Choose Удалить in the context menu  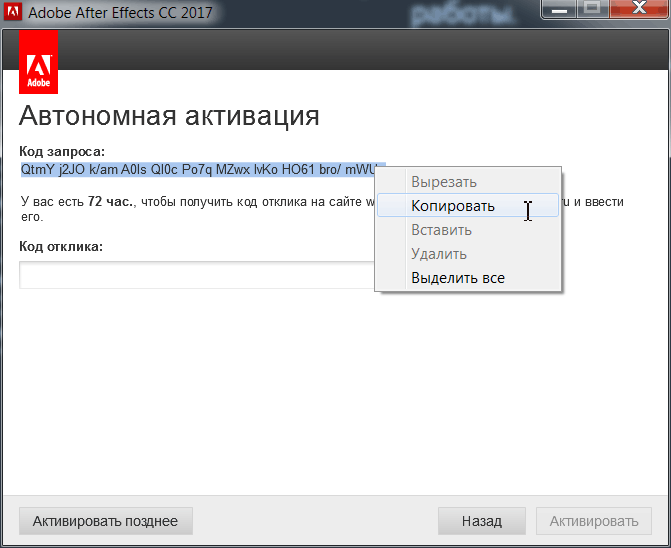tap(467, 254)
